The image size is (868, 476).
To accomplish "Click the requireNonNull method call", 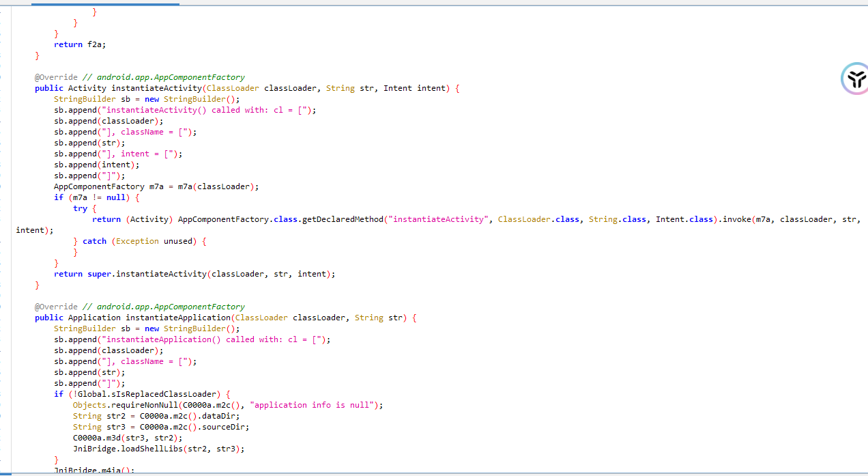I will (x=142, y=405).
